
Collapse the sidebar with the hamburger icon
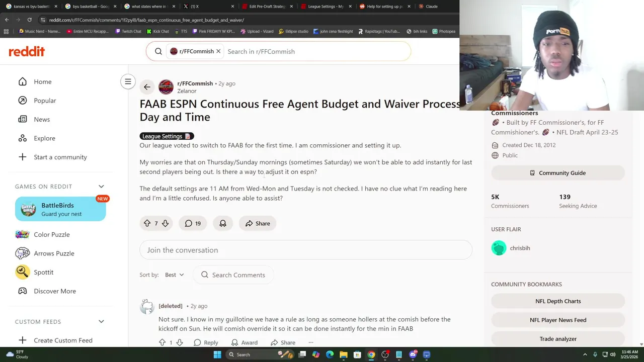[128, 81]
